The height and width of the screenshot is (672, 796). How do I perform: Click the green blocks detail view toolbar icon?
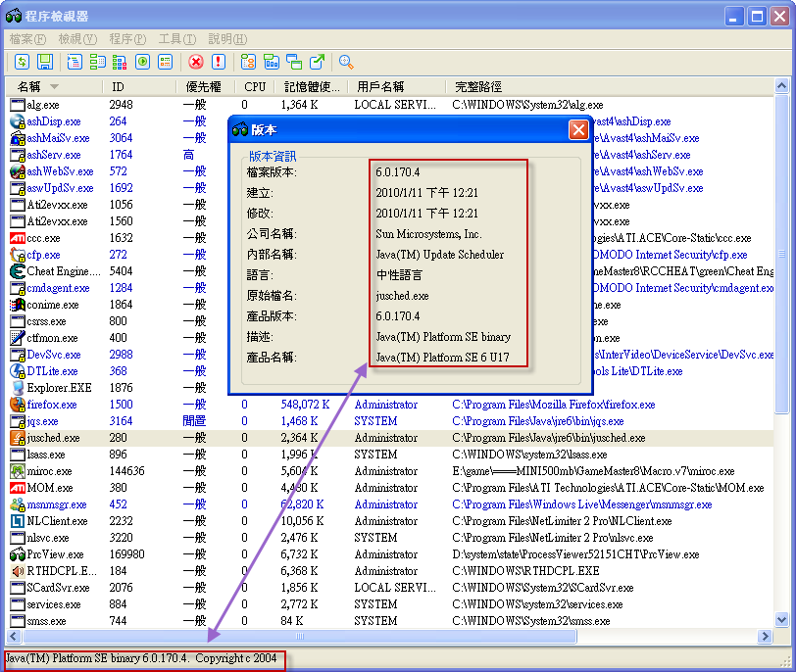97,62
